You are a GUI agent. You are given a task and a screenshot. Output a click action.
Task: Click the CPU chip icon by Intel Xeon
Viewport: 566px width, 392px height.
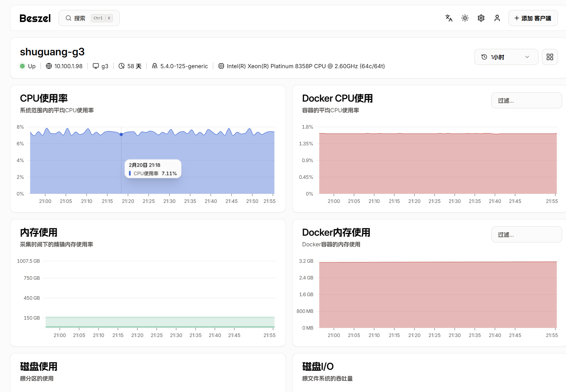click(221, 66)
